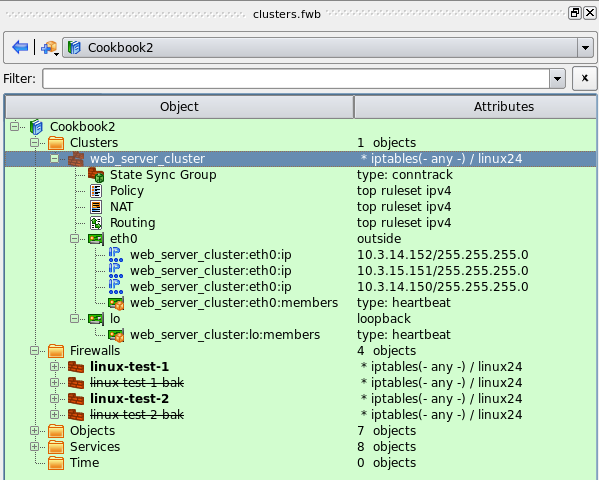Click the '10.3.14.152/255.255.255.0' attribute

pos(443,255)
